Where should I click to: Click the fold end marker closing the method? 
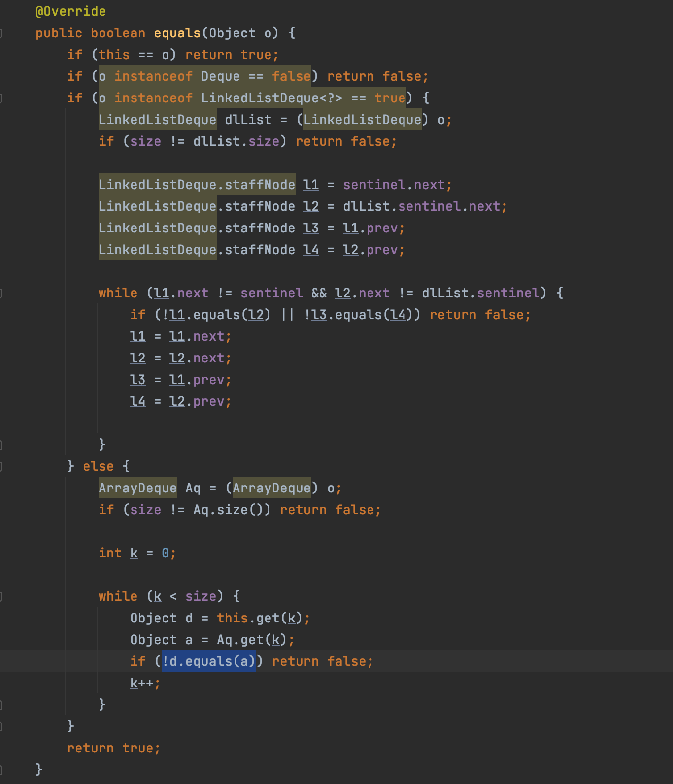(x=1, y=769)
